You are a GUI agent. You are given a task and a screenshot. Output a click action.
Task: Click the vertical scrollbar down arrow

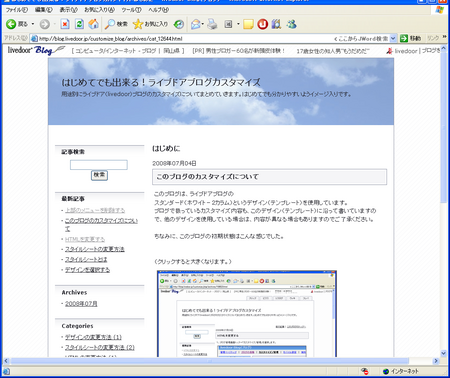[444, 353]
